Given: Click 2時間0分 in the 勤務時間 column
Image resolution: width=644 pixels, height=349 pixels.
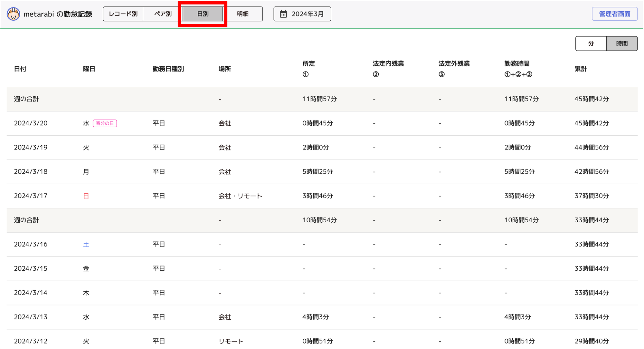Looking at the screenshot, I should [517, 148].
